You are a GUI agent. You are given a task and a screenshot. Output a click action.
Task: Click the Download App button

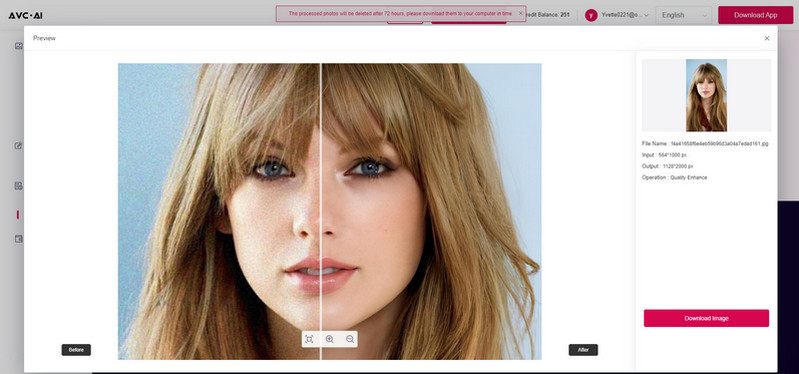[x=756, y=15]
